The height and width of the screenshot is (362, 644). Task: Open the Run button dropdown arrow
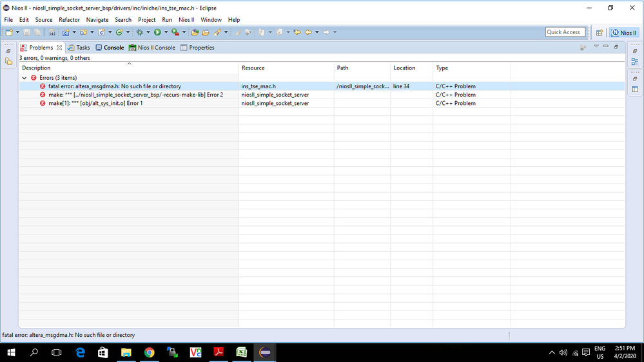pos(165,32)
